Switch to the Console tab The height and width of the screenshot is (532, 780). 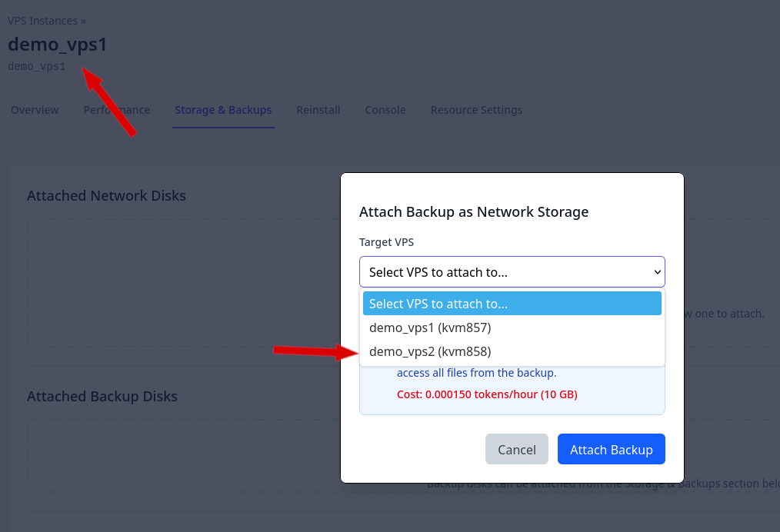coord(385,110)
